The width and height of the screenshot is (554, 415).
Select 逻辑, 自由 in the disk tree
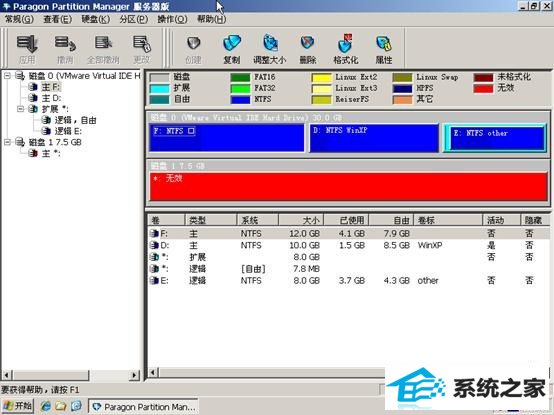click(x=75, y=120)
